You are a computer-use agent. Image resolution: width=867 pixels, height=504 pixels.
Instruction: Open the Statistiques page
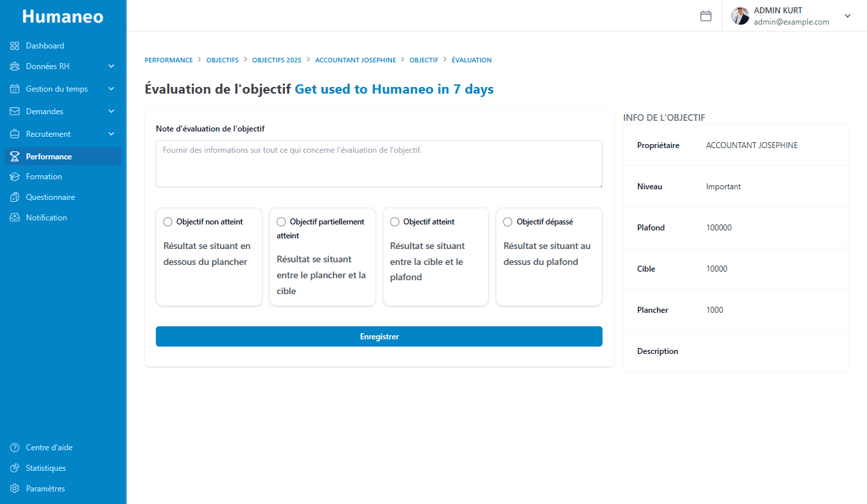[45, 467]
